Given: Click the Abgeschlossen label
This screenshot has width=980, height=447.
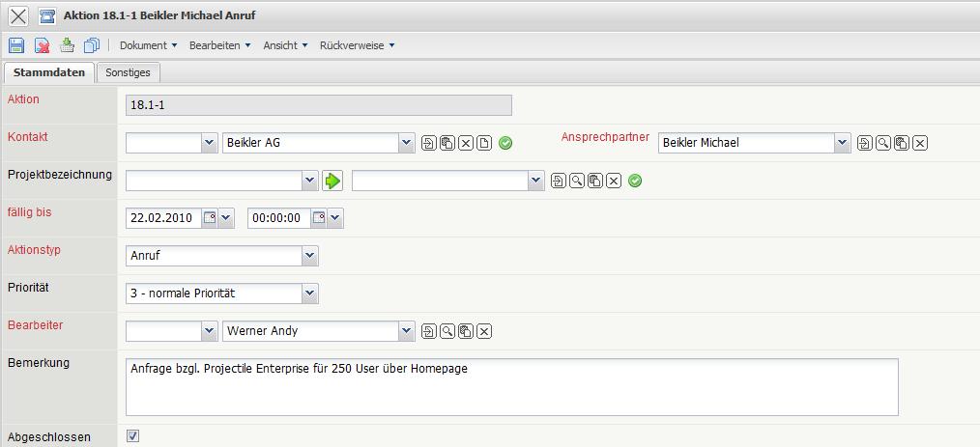Looking at the screenshot, I should [x=48, y=437].
